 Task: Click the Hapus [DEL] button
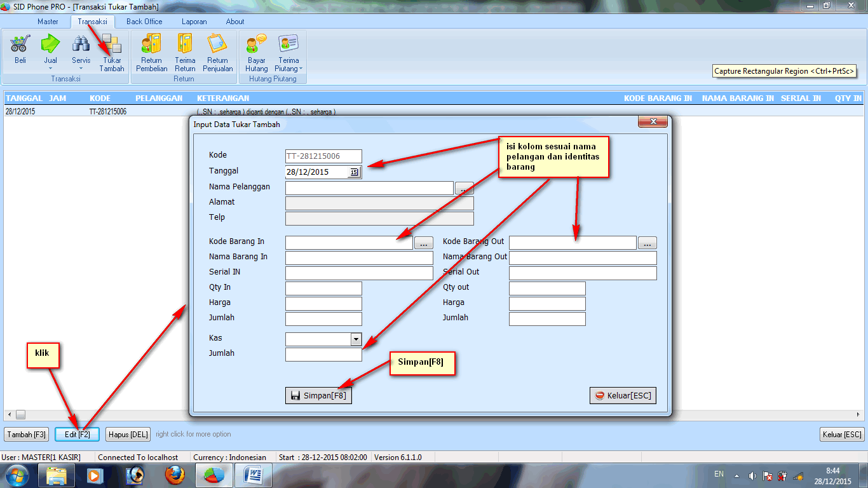128,435
